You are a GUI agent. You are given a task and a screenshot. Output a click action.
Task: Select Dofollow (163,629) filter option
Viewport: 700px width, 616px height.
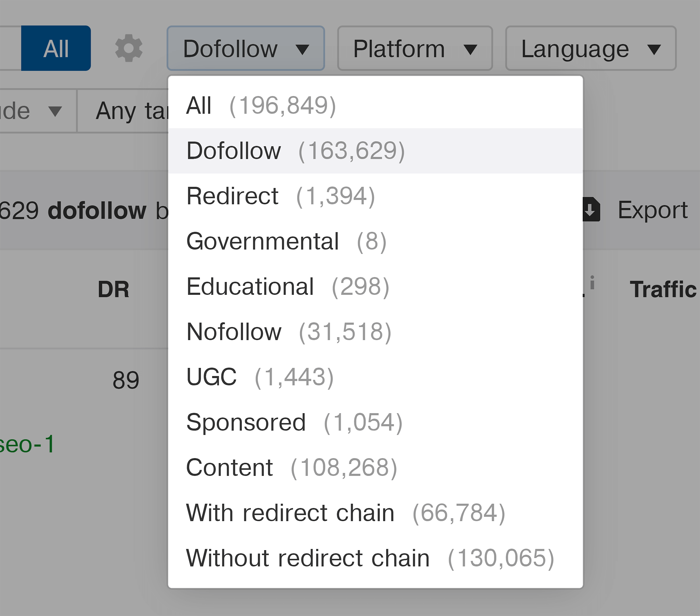pyautogui.click(x=97, y=374)
